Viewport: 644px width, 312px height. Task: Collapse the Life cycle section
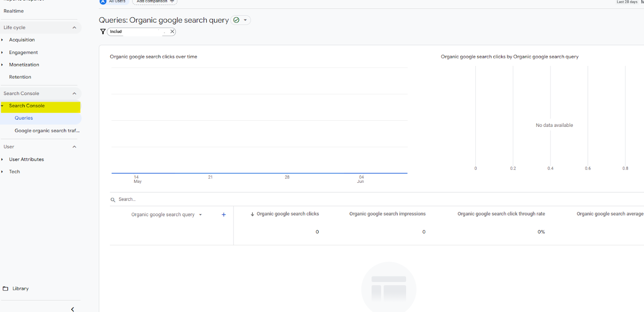pyautogui.click(x=74, y=27)
